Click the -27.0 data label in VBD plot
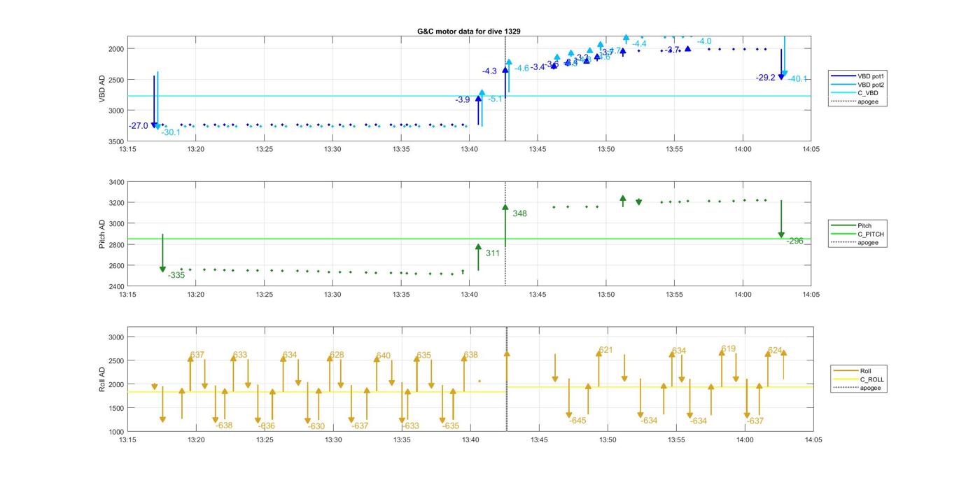The width and height of the screenshot is (980, 485). pyautogui.click(x=138, y=126)
